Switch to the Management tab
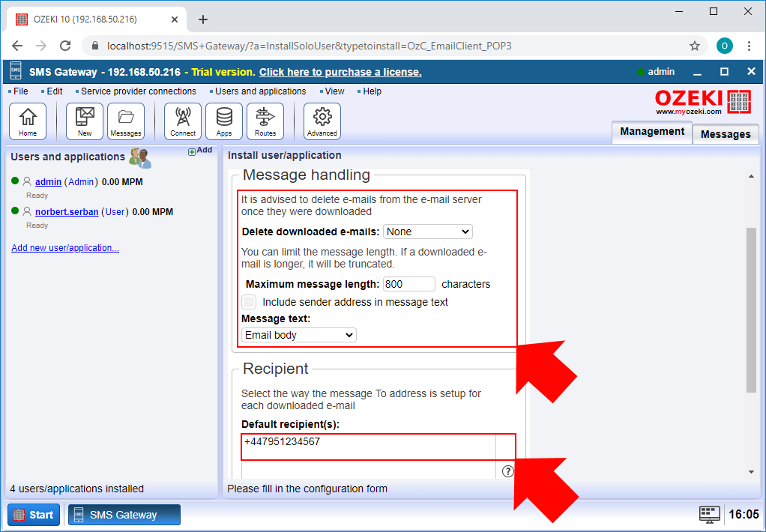This screenshot has height=532, width=766. (652, 132)
